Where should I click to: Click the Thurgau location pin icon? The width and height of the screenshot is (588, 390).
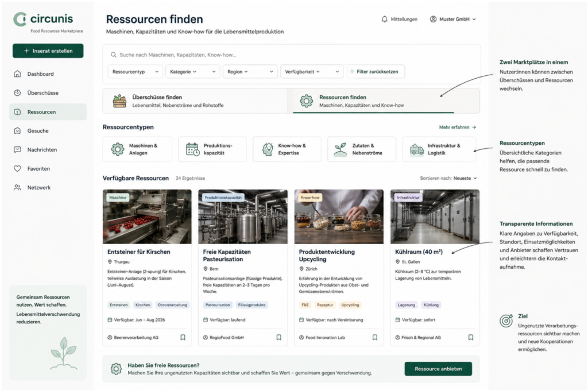[110, 262]
